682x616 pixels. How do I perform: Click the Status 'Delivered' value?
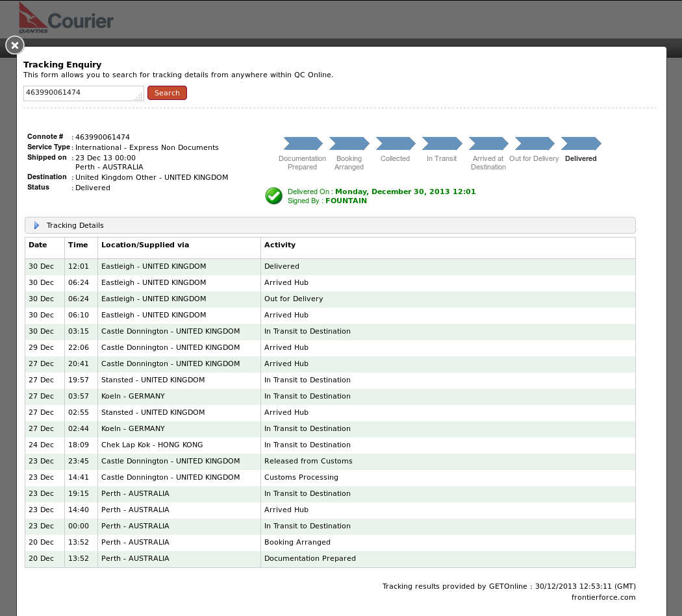[93, 188]
